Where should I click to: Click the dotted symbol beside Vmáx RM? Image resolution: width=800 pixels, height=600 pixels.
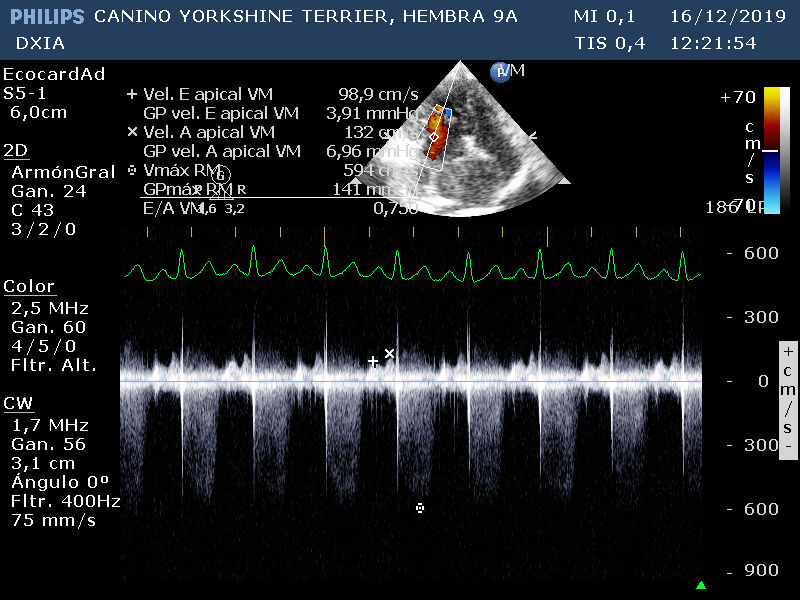pyautogui.click(x=132, y=170)
